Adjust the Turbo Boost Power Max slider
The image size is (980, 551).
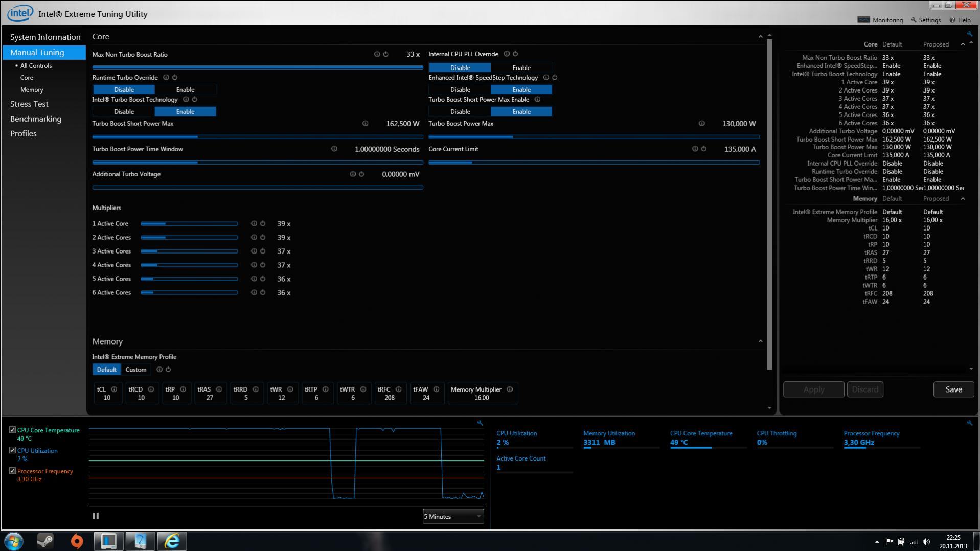(x=594, y=137)
